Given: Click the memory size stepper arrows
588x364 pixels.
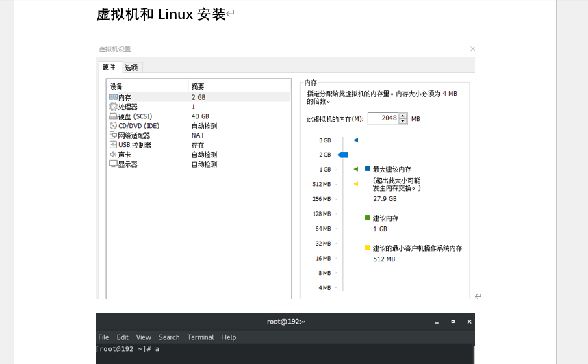Looking at the screenshot, I should point(403,118).
